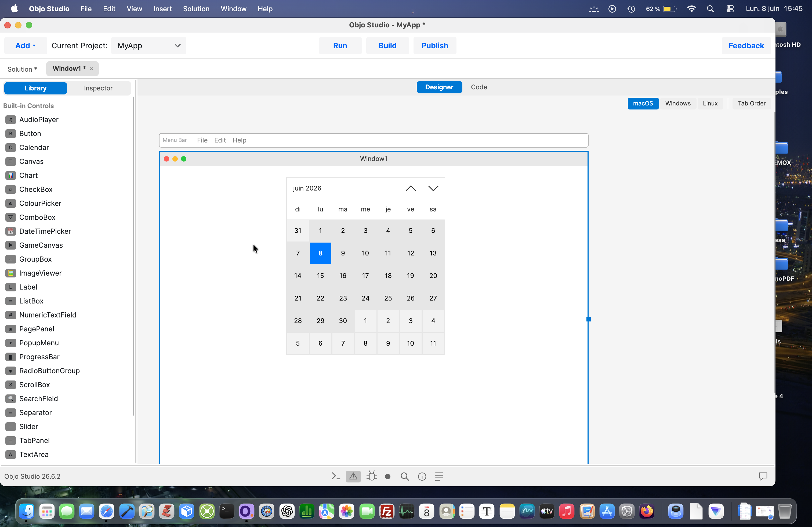The height and width of the screenshot is (527, 812).
Task: Open Edit in the designer Menu Bar
Action: [220, 140]
